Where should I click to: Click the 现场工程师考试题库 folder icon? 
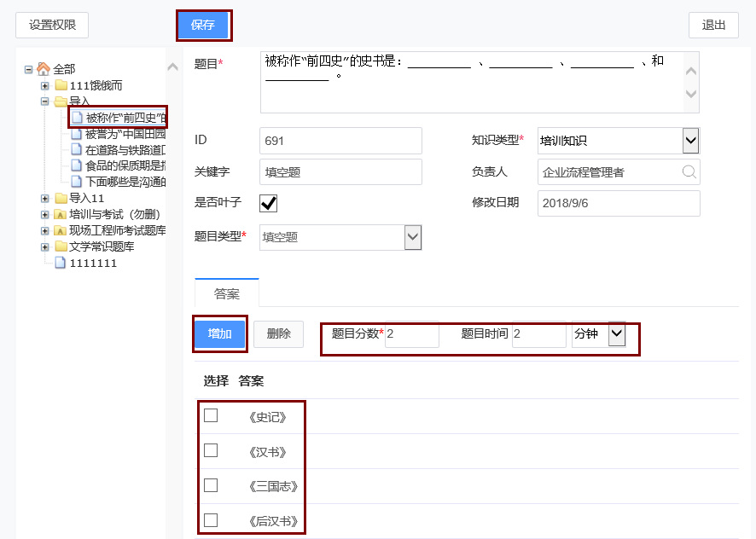(x=61, y=231)
